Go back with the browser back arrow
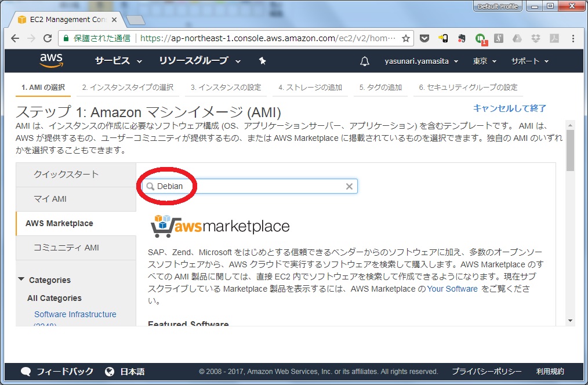This screenshot has height=385, width=588. 15,38
